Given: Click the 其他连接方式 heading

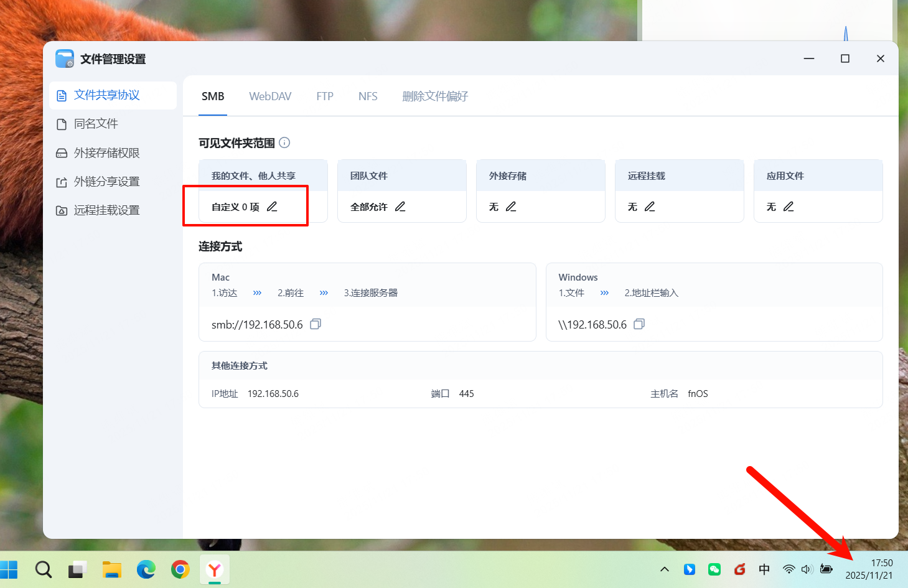Looking at the screenshot, I should click(240, 366).
